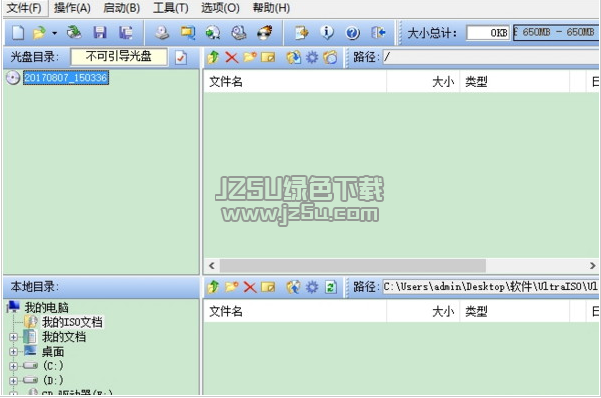The width and height of the screenshot is (601, 398).
Task: Select 我的电脑 in the local tree
Action: [x=46, y=308]
